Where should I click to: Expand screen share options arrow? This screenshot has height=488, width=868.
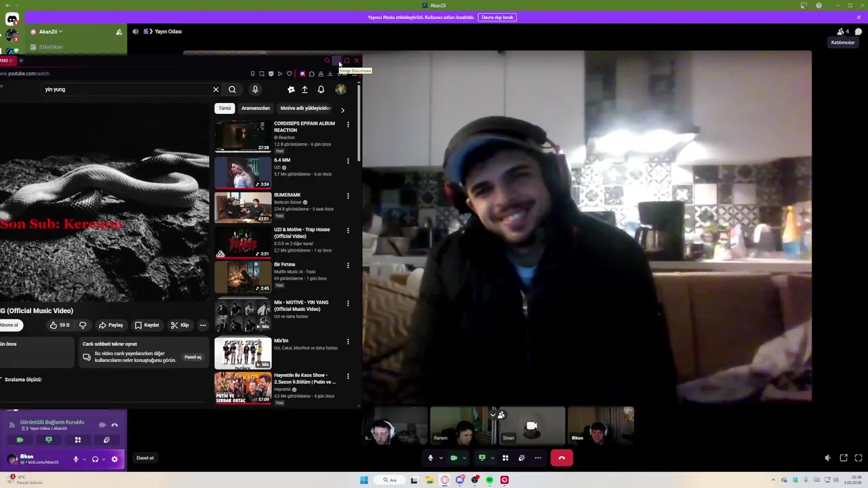pyautogui.click(x=493, y=458)
